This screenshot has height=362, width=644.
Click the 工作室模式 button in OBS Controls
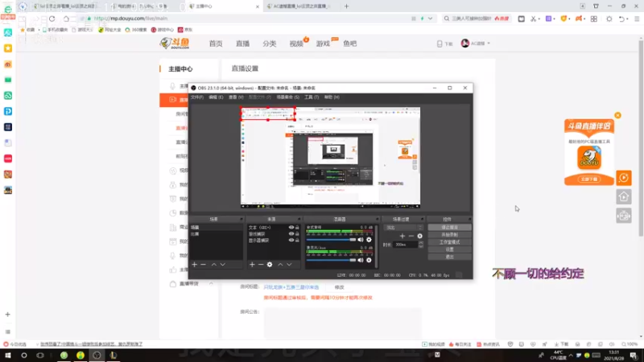[450, 242]
